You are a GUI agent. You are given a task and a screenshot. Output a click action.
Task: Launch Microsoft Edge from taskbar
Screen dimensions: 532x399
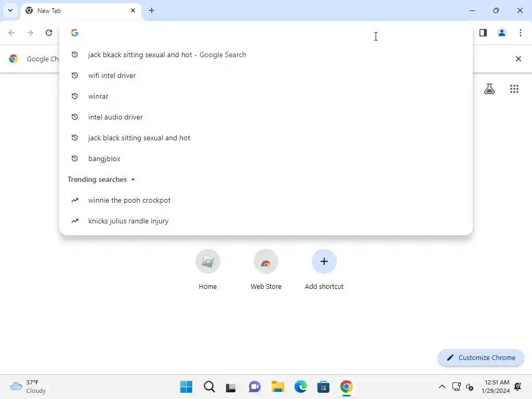coord(300,387)
